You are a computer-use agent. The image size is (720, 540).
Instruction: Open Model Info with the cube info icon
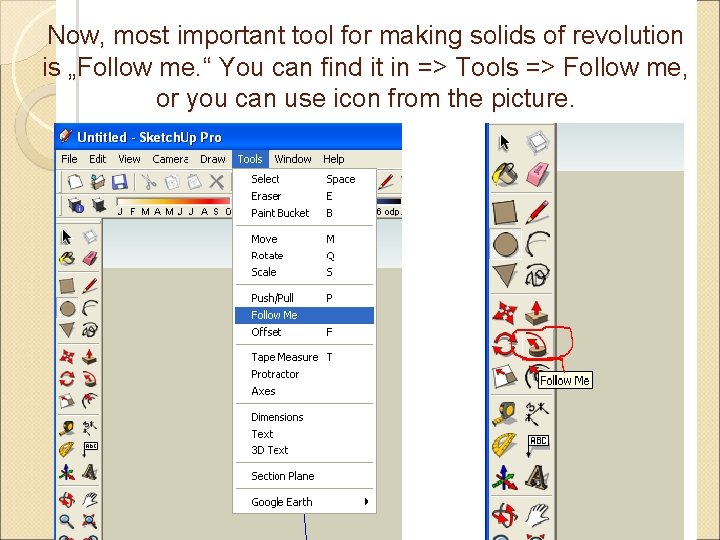pyautogui.click(x=76, y=205)
